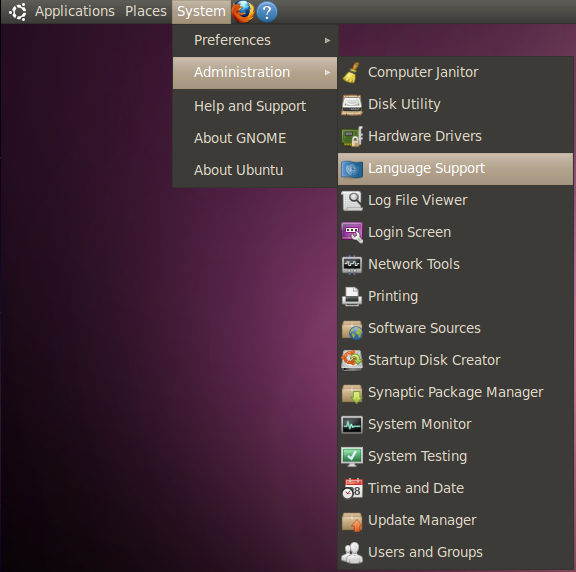
Task: Open System Testing by its label
Action: (x=417, y=457)
